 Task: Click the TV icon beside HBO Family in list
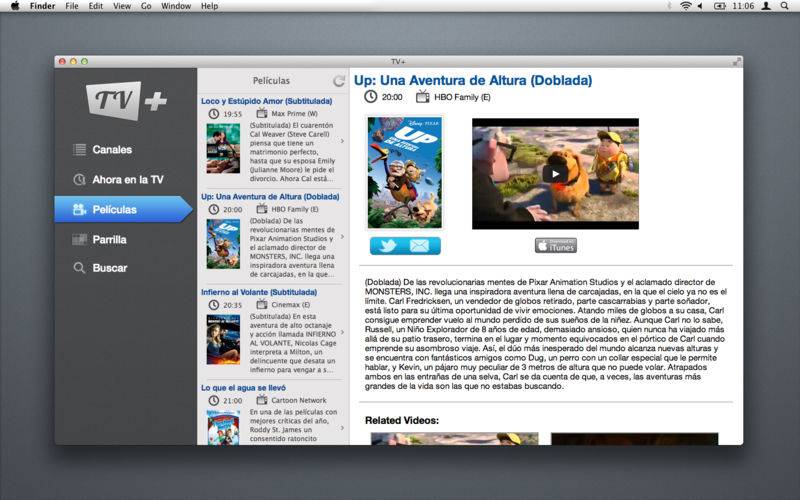[x=262, y=209]
